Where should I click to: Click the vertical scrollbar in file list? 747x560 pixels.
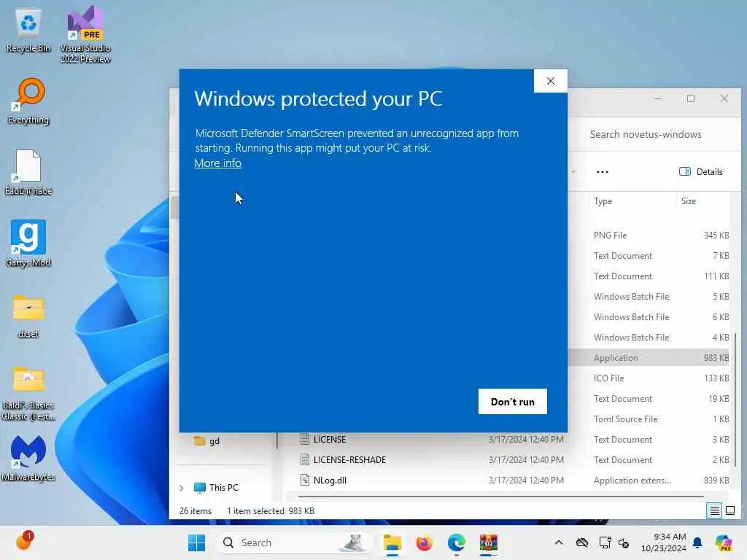point(735,400)
